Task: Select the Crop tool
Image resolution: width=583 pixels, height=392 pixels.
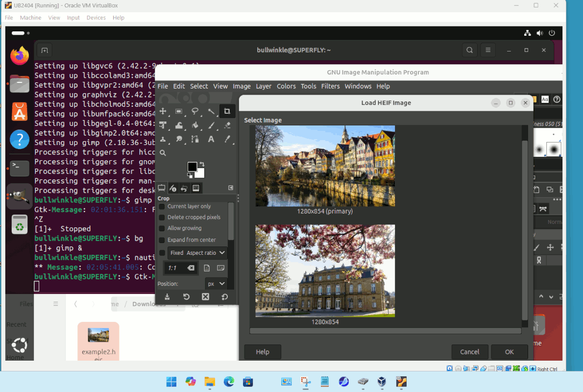Action: click(x=227, y=111)
